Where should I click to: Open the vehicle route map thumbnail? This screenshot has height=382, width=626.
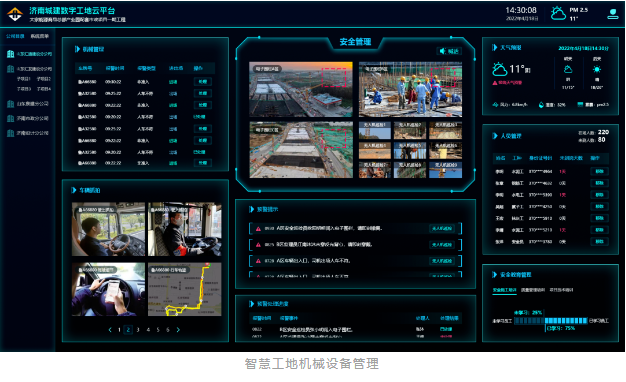pos(184,289)
